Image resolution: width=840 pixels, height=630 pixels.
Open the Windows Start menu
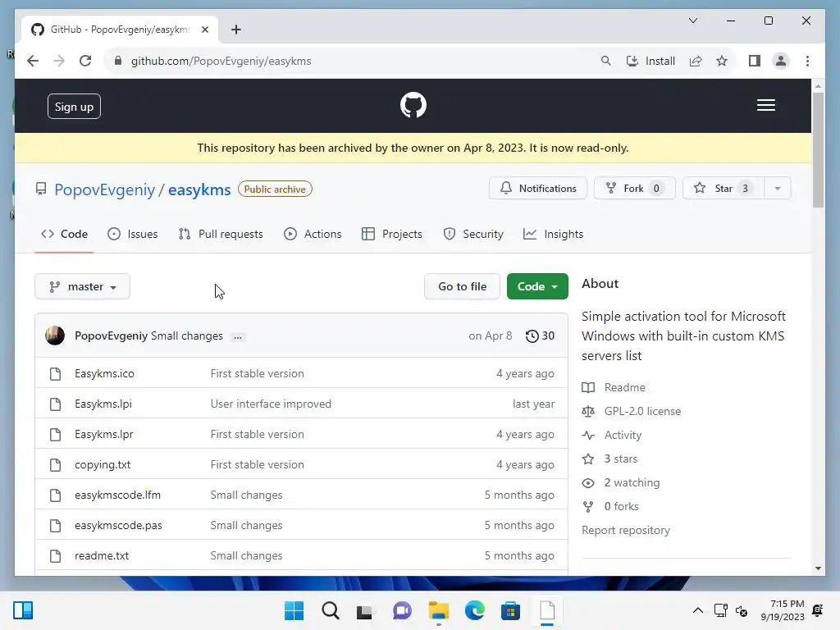294,610
